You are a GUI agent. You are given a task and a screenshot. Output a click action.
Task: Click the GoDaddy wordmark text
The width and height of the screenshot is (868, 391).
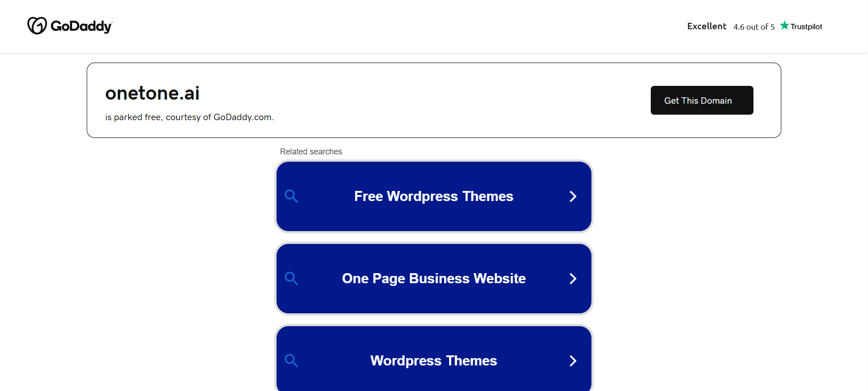tap(82, 26)
